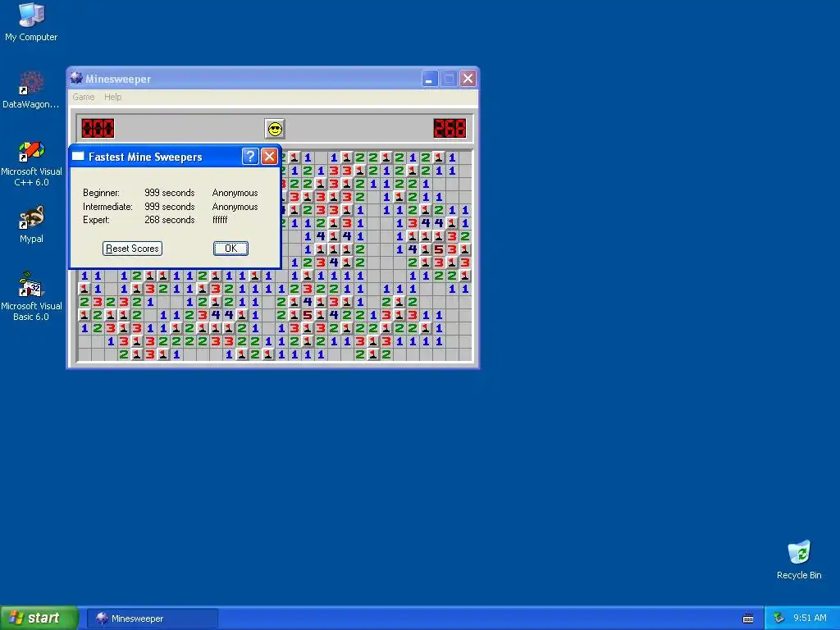Open the Windows Start menu
Viewport: 840px width, 630px height.
39,618
